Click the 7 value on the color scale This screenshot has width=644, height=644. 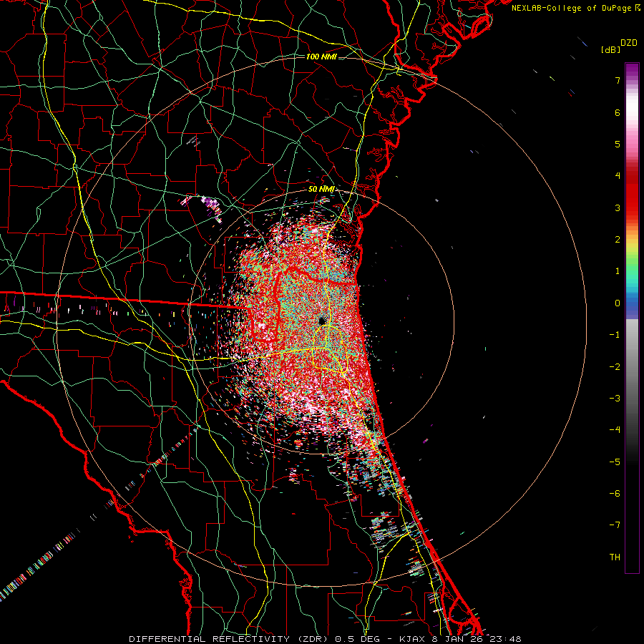[618, 80]
